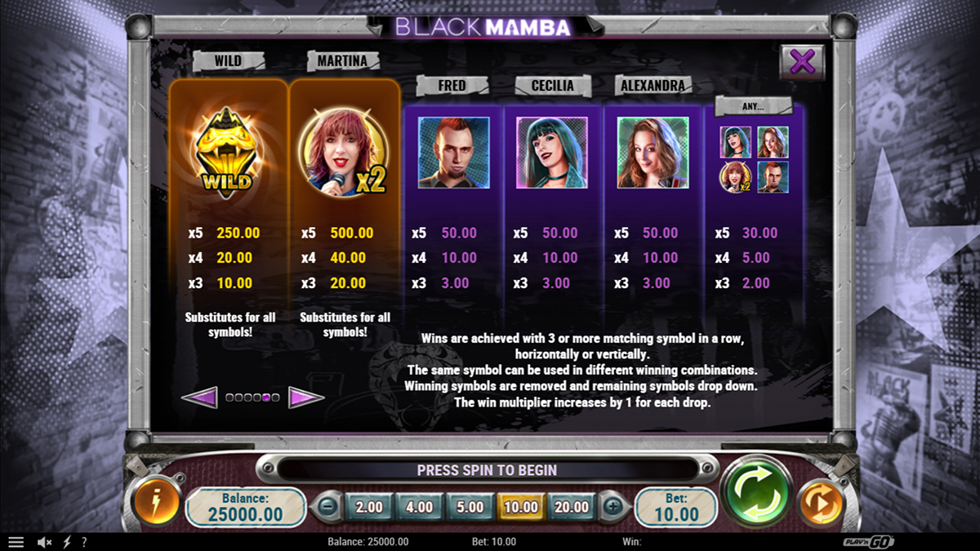
Task: Select the 2.00 bet value
Action: (x=369, y=507)
